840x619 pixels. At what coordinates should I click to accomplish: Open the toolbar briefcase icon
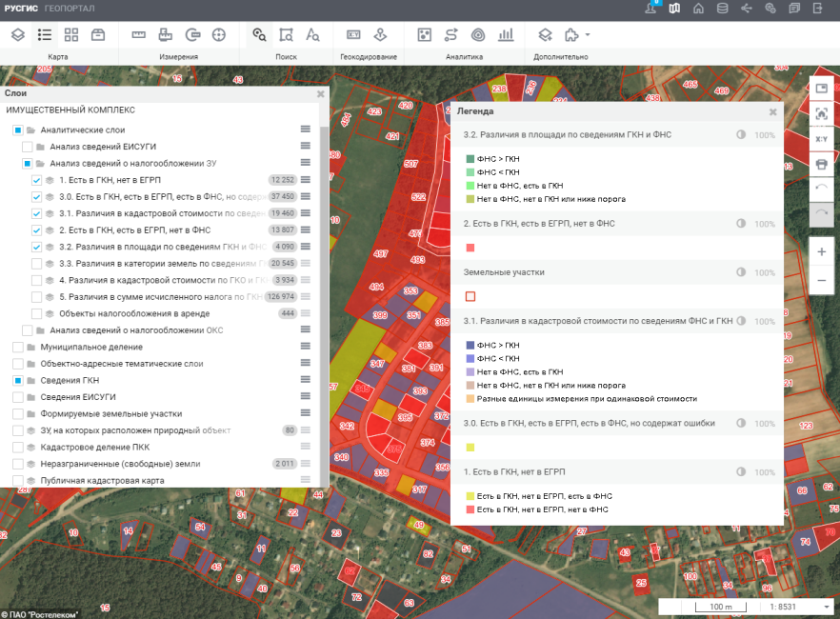pyautogui.click(x=98, y=35)
